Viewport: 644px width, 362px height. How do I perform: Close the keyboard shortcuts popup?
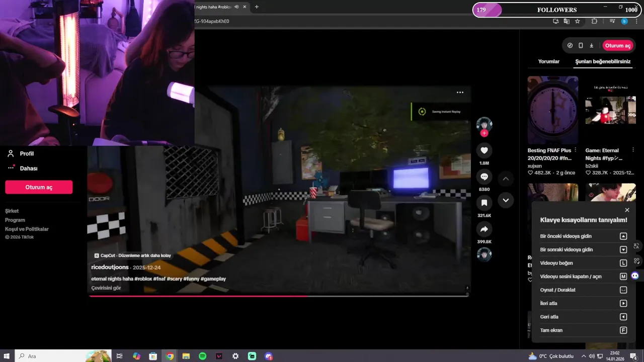tap(627, 210)
